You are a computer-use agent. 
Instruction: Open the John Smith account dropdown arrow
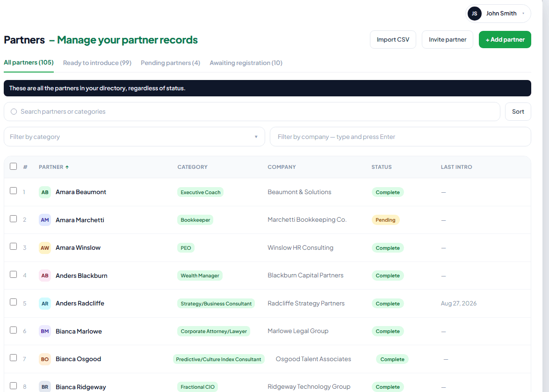click(523, 14)
